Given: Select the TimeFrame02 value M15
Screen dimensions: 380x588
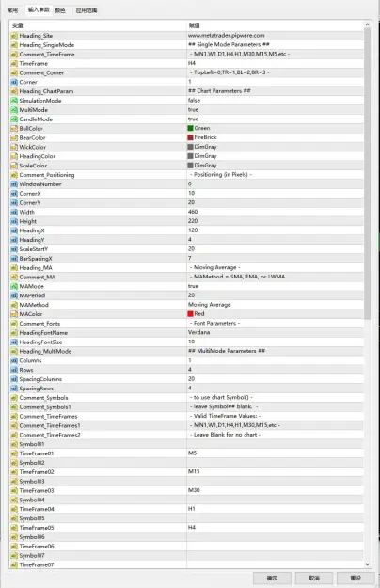Looking at the screenshot, I should pos(194,471).
